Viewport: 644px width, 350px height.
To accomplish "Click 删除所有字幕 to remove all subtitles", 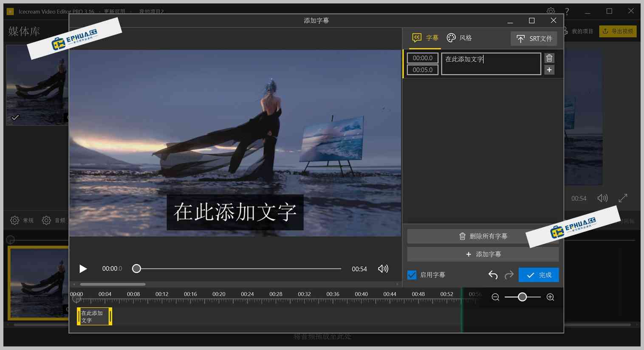I will [x=483, y=236].
